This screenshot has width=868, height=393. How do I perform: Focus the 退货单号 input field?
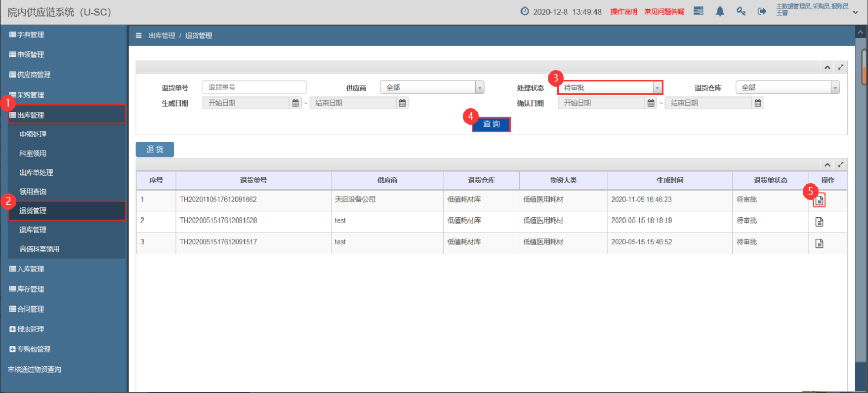pyautogui.click(x=254, y=87)
